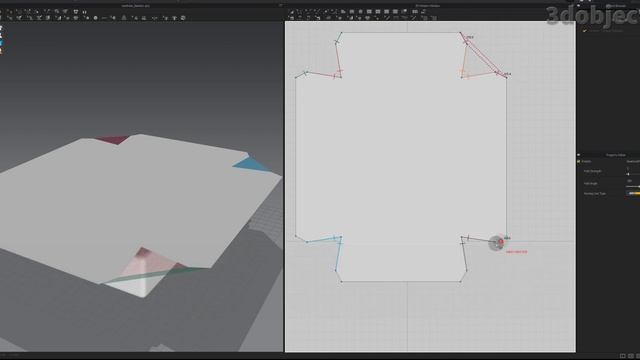The width and height of the screenshot is (640, 360).
Task: Adjust the Fold Angle slider in Property Editor
Action: (x=633, y=187)
